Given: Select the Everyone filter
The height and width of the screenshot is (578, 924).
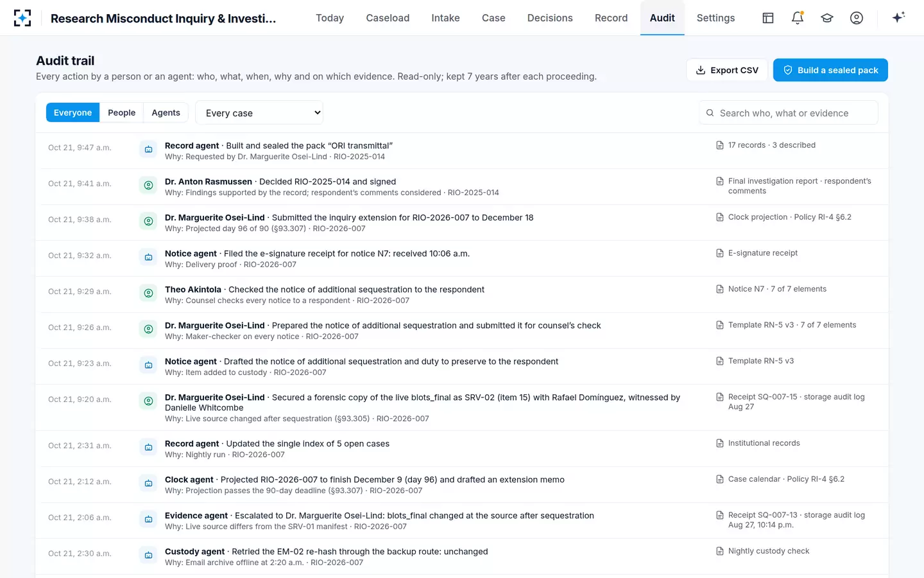Looking at the screenshot, I should click(x=73, y=112).
